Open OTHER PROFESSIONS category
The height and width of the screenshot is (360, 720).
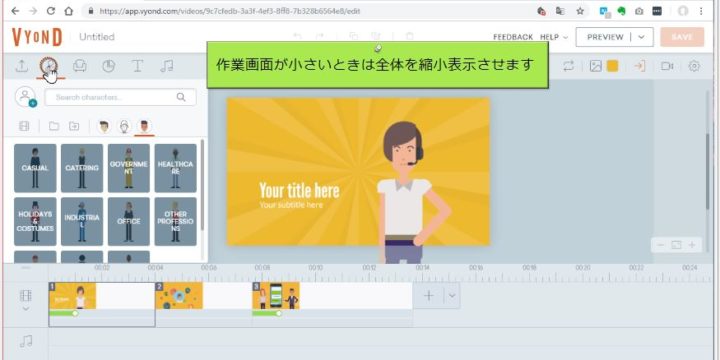coord(175,221)
